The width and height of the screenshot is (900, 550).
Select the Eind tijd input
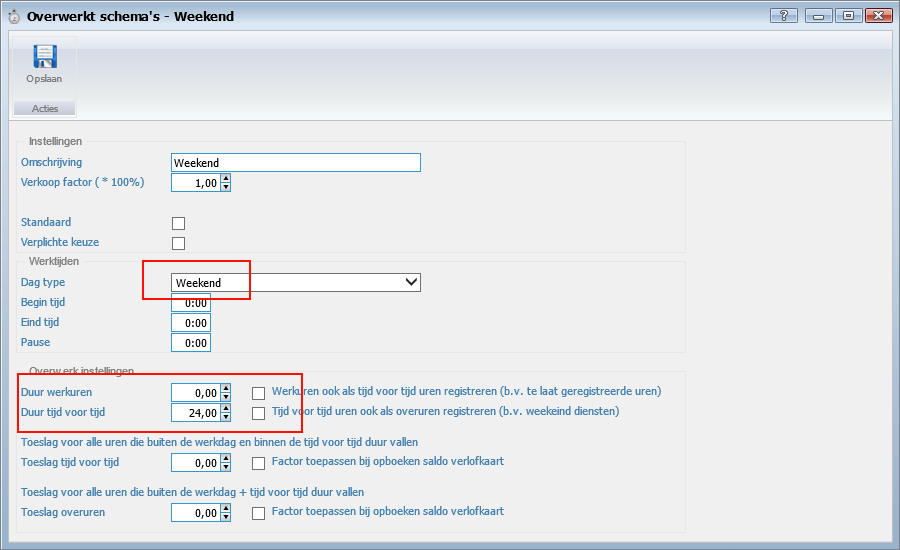[191, 323]
